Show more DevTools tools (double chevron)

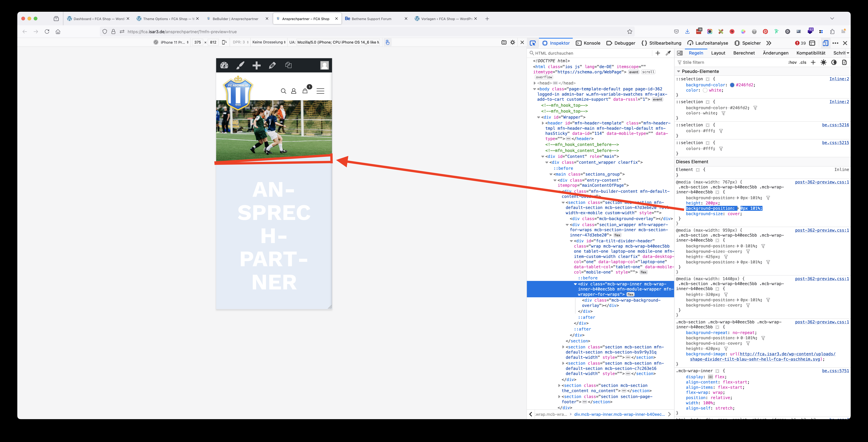point(769,43)
